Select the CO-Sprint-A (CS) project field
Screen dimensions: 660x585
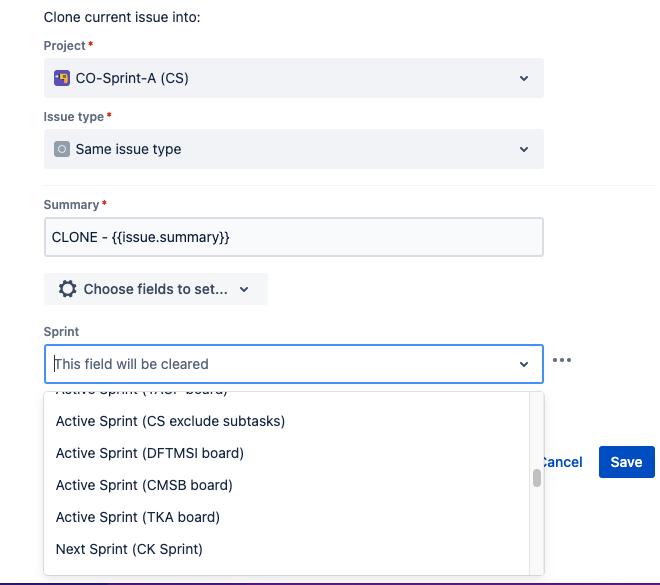(x=280, y=78)
